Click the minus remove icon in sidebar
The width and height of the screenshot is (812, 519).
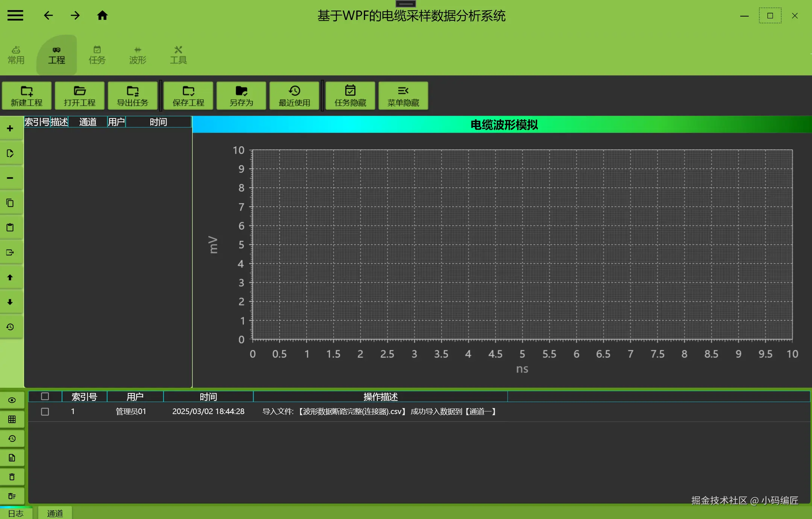(10, 178)
